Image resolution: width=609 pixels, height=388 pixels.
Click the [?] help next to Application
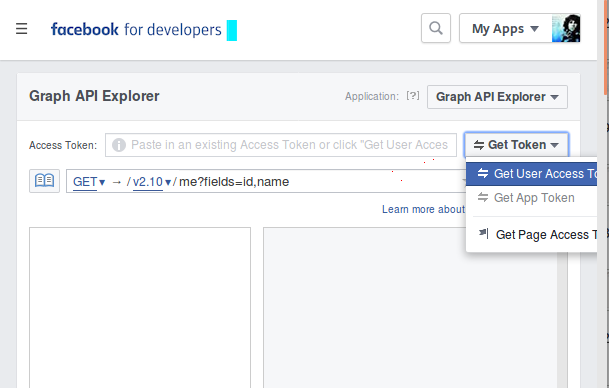[x=413, y=96]
